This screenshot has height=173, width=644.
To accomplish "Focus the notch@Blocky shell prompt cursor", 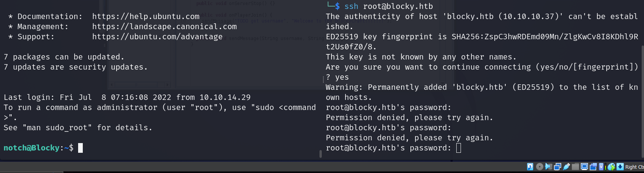I will [x=80, y=148].
